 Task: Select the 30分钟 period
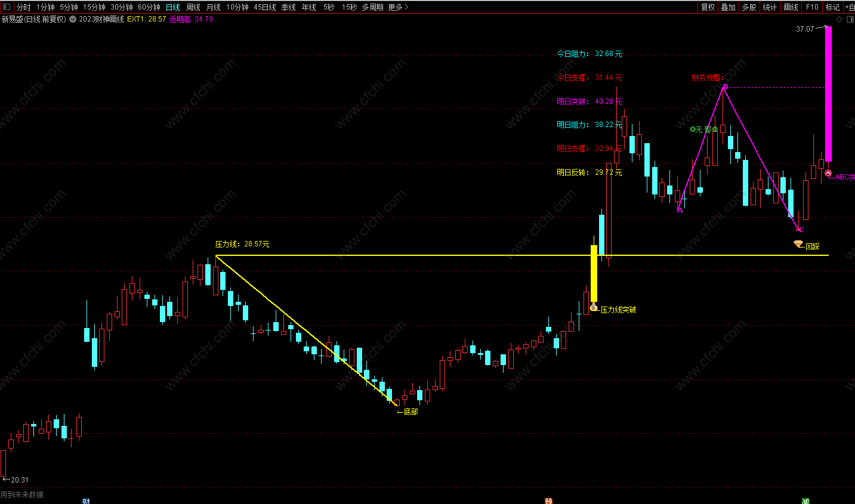click(x=122, y=7)
